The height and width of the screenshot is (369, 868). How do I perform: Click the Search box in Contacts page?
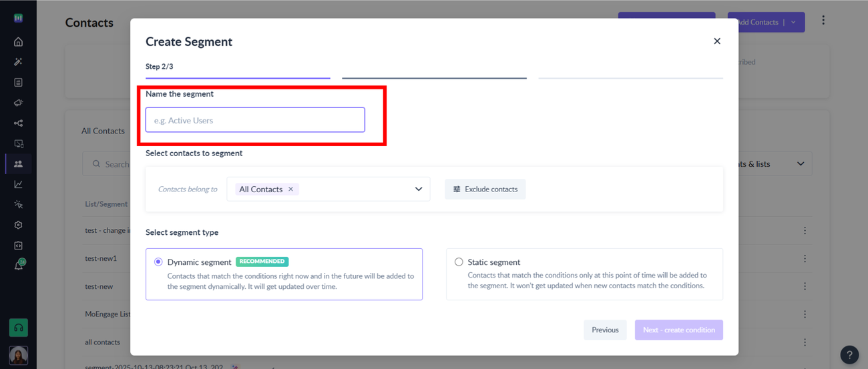click(107, 164)
